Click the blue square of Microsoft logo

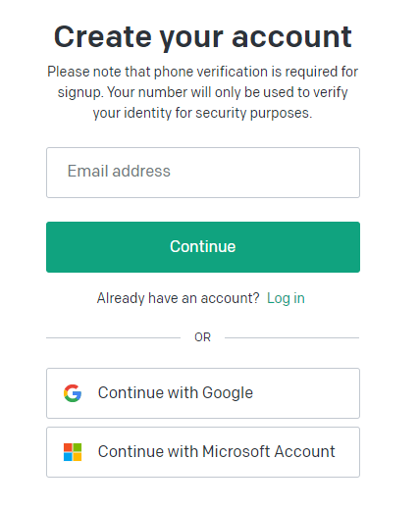pos(68,457)
